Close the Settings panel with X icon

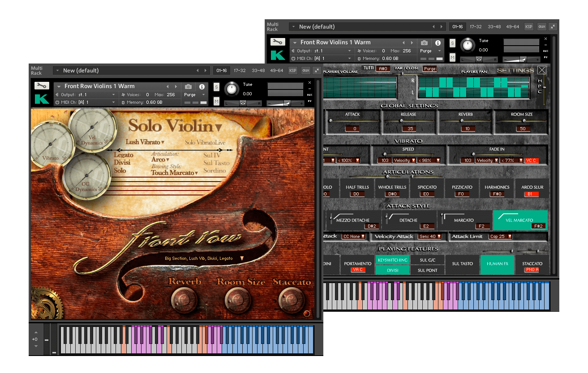pyautogui.click(x=542, y=70)
